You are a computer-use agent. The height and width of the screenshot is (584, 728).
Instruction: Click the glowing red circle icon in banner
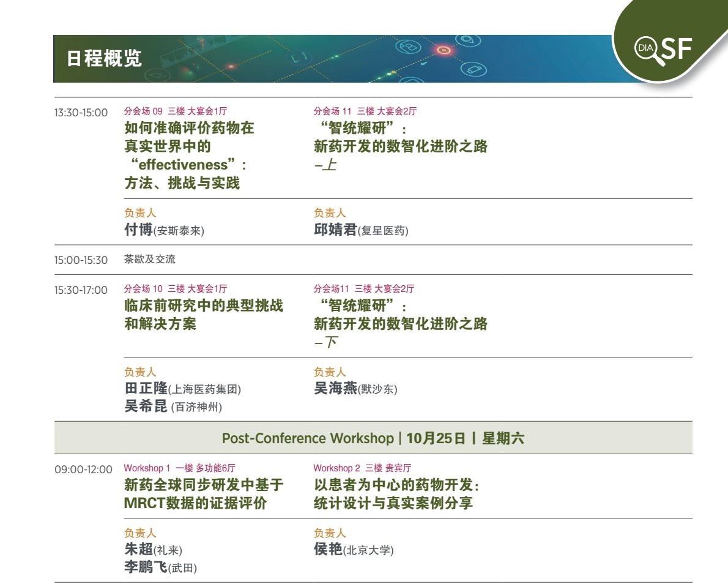(x=443, y=50)
